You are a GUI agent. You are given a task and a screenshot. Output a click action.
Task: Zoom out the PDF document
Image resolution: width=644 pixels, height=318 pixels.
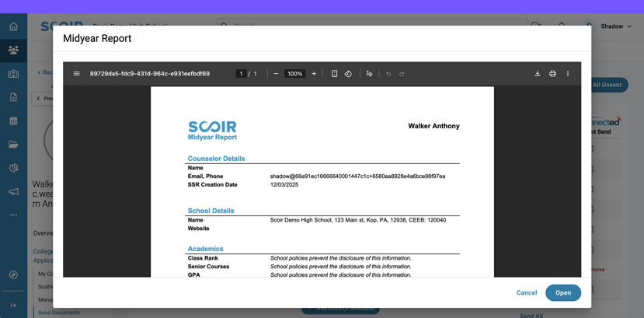[276, 74]
